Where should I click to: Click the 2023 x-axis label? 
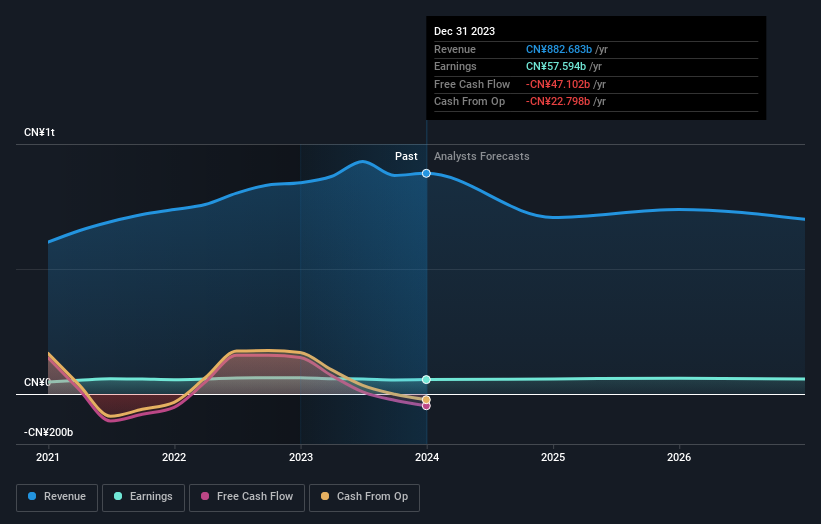[301, 457]
